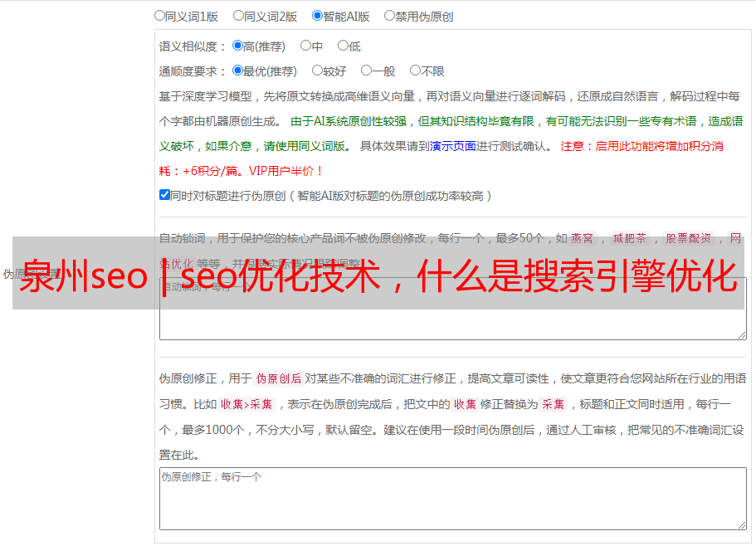Click the VIP用户半价 red notice text
This screenshot has width=756, height=546.
point(285,171)
